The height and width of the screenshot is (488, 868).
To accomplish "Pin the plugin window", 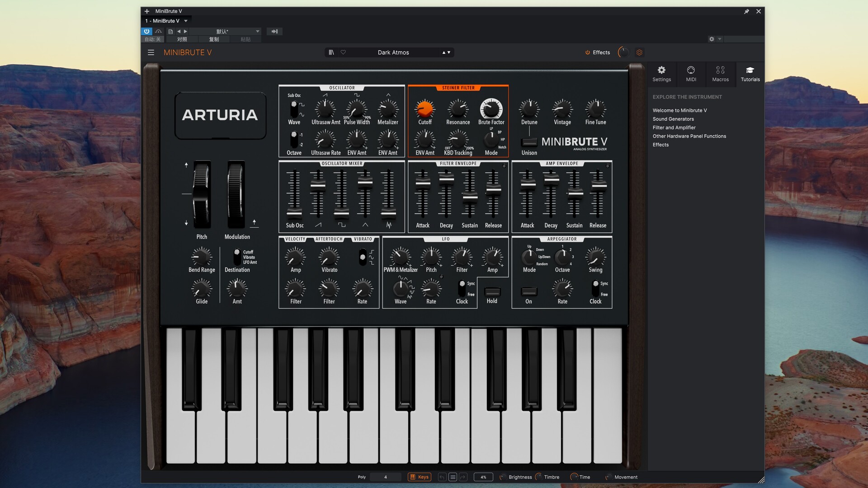I will pos(746,11).
